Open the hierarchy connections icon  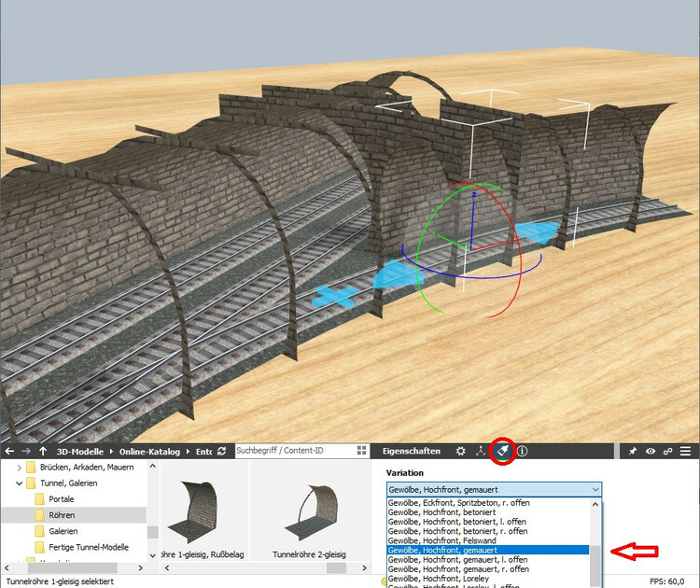click(x=481, y=451)
